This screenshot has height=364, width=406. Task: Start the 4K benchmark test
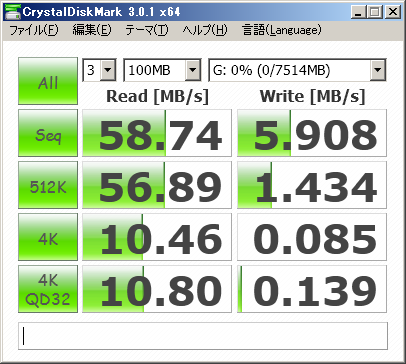48,237
